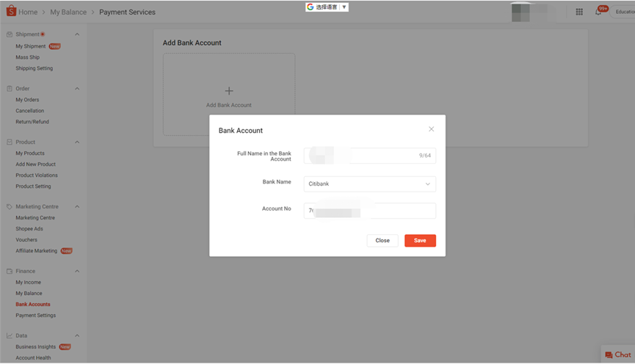Collapse the Product section

coord(77,142)
